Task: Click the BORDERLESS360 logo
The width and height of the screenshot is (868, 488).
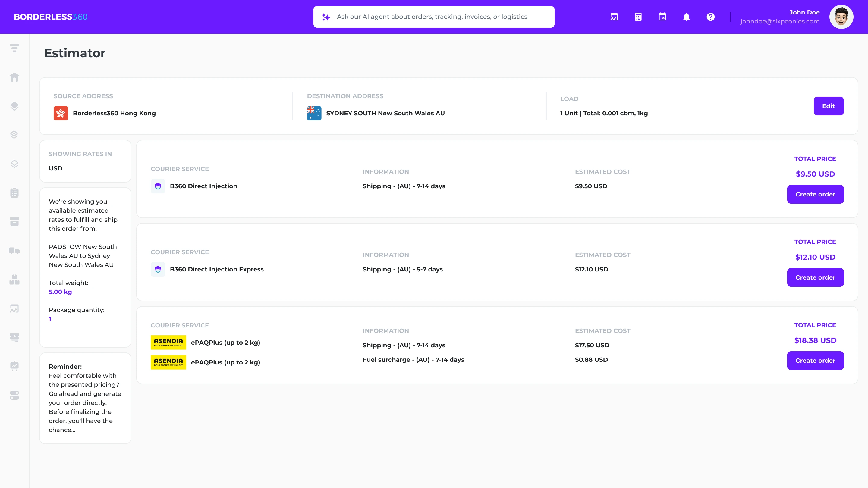Action: coord(51,17)
